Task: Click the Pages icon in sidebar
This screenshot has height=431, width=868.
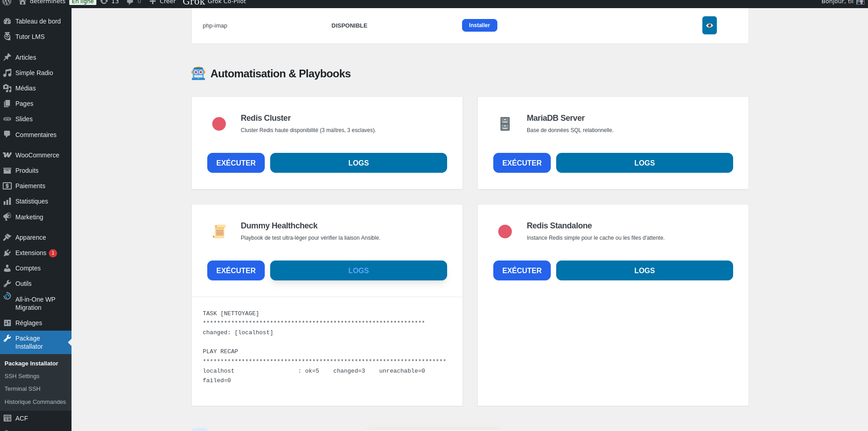Action: point(7,104)
